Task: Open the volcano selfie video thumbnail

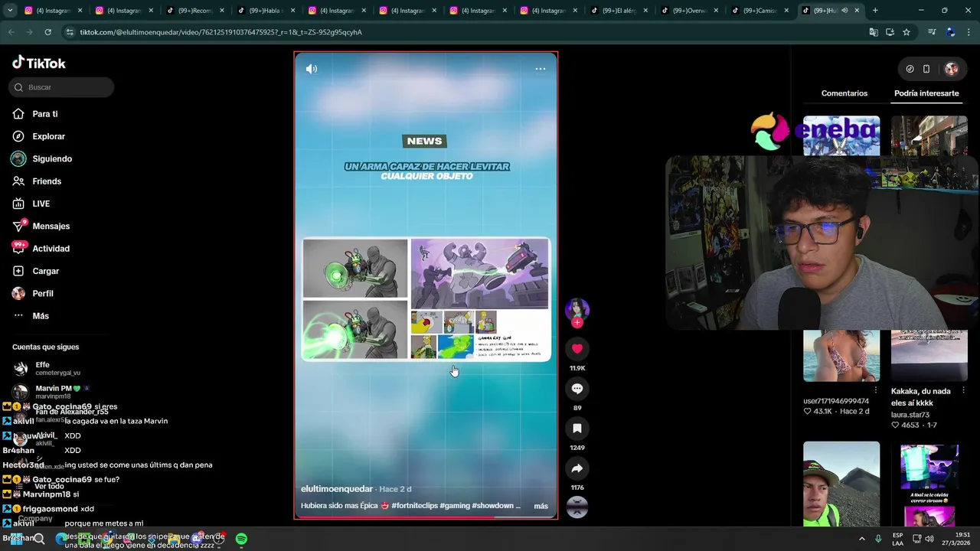Action: click(x=841, y=484)
